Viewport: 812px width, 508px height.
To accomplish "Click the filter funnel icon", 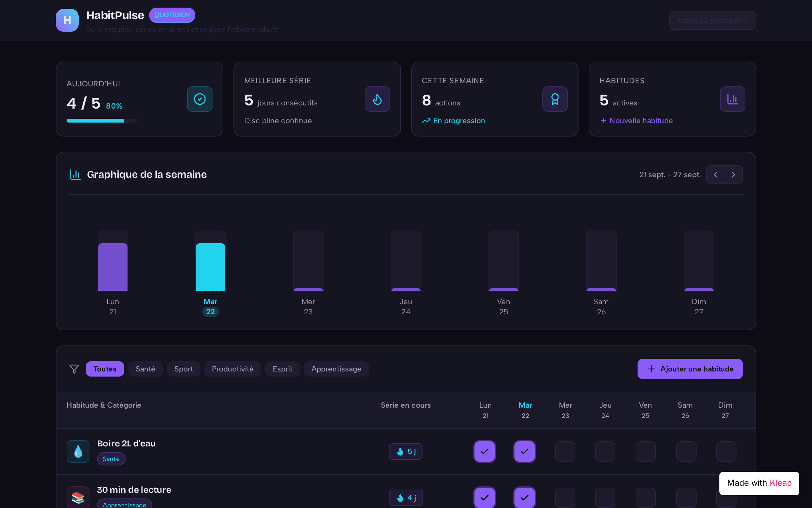I will tap(74, 369).
